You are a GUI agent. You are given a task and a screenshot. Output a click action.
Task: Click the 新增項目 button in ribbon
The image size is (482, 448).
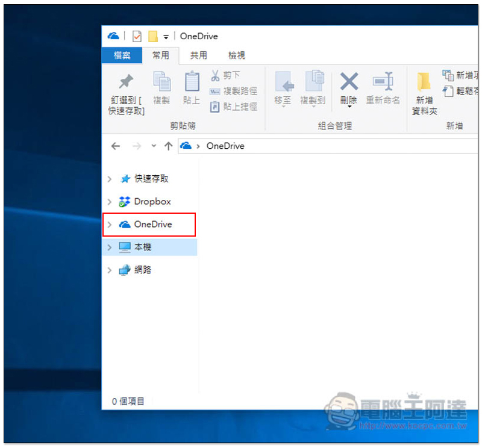[x=460, y=75]
